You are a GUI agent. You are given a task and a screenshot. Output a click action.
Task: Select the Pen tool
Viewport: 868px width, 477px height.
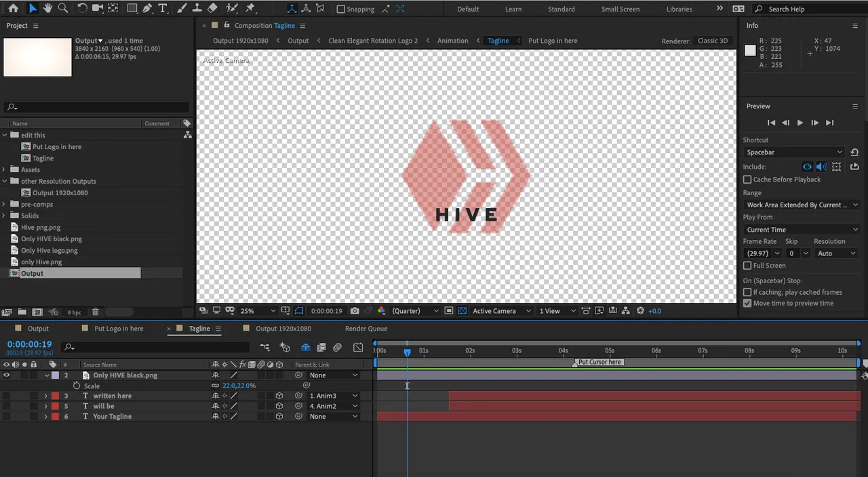[x=147, y=9]
